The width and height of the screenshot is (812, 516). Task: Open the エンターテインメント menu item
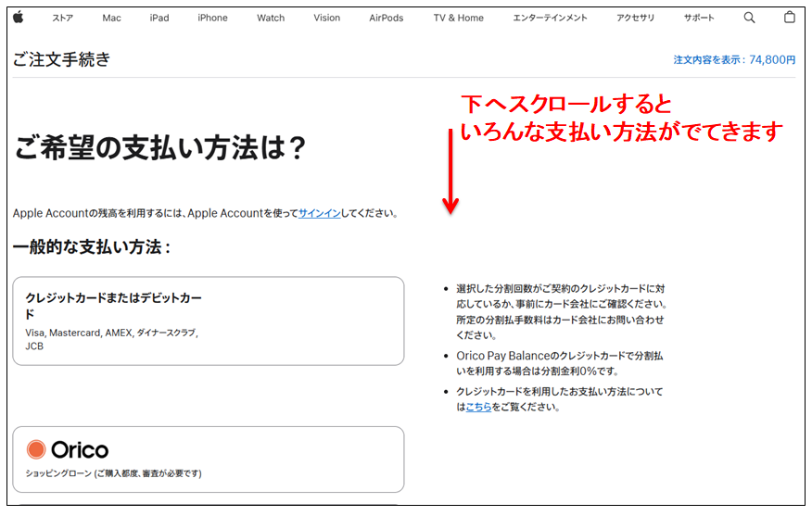click(x=550, y=19)
